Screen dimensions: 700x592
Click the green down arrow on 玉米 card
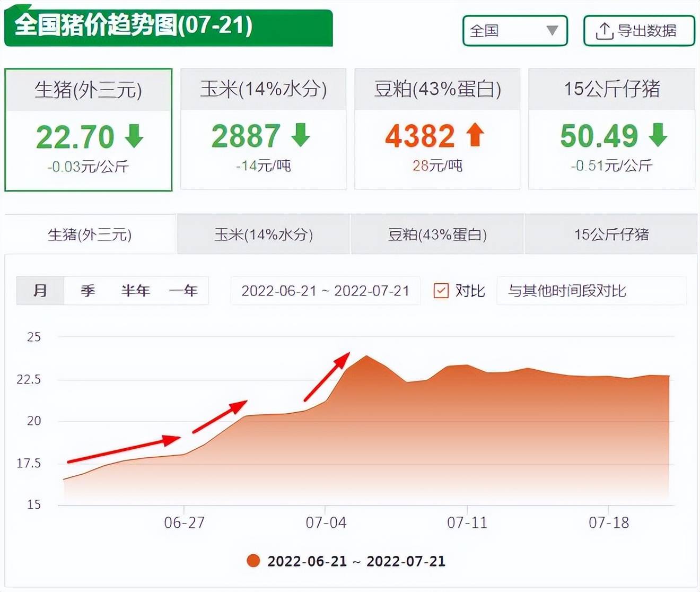[301, 136]
